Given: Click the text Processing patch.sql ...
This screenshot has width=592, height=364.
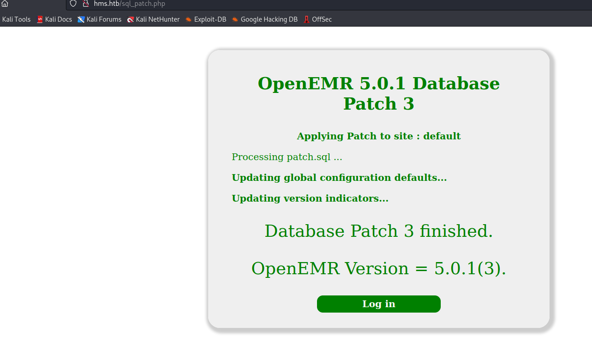Looking at the screenshot, I should pos(287,157).
